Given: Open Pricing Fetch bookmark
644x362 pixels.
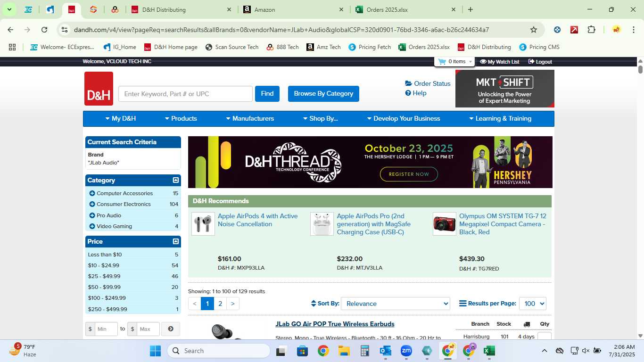Looking at the screenshot, I should [x=370, y=47].
